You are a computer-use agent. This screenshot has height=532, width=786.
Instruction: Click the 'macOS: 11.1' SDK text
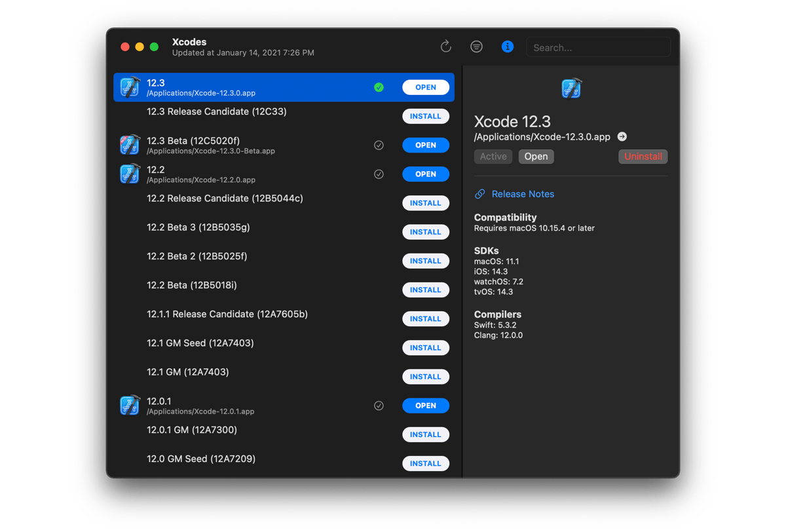[x=496, y=261]
